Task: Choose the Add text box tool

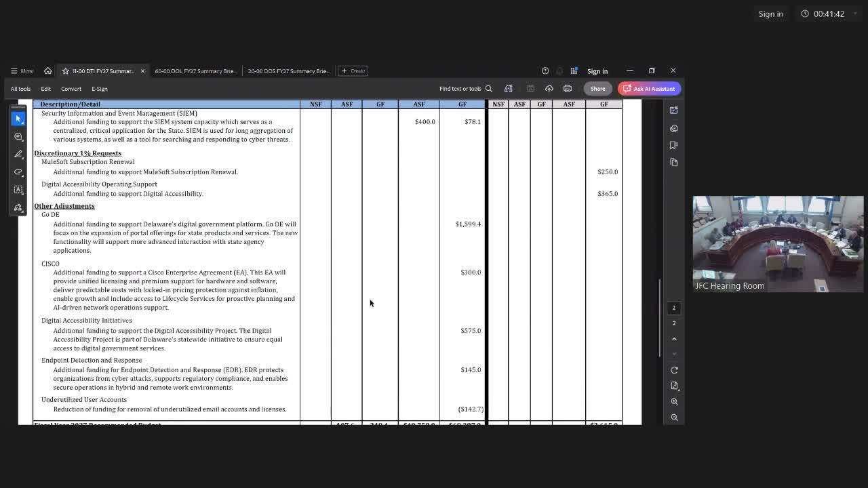Action: pos(18,189)
